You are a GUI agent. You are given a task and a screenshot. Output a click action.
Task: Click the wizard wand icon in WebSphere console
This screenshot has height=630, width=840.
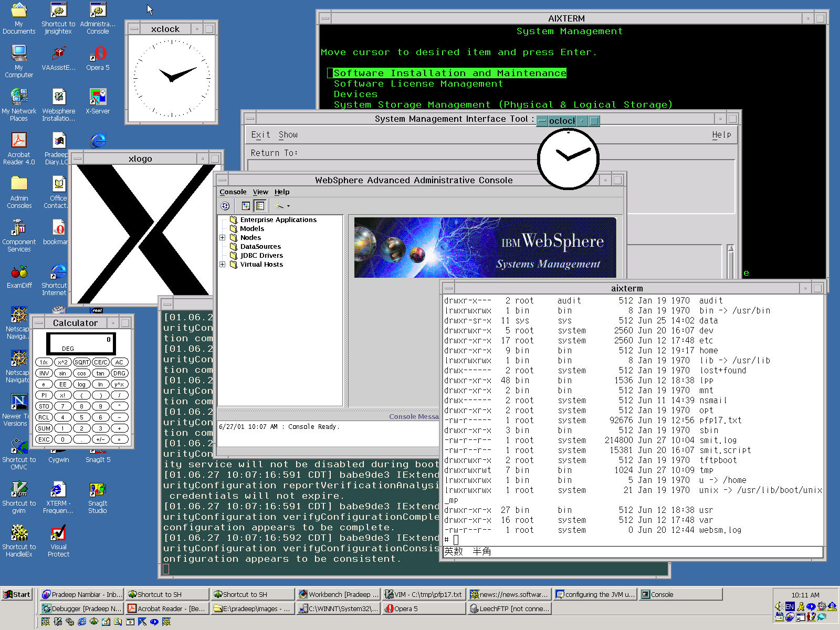click(x=278, y=206)
